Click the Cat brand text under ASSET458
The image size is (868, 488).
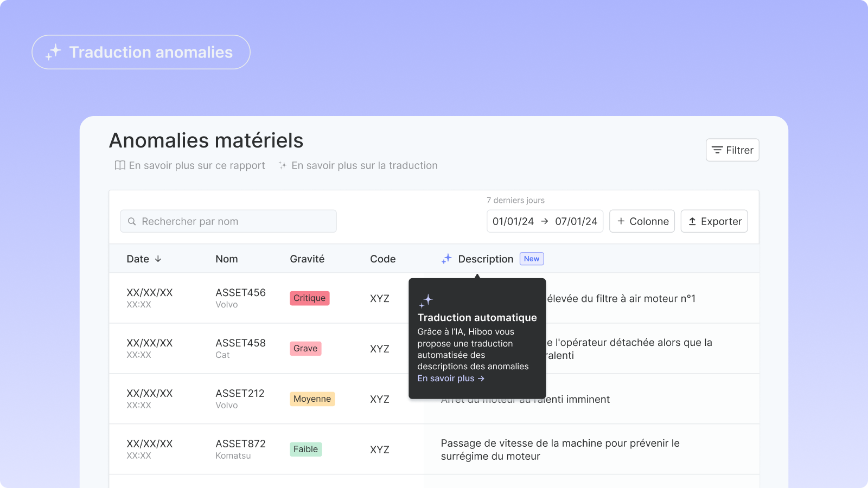click(x=222, y=355)
